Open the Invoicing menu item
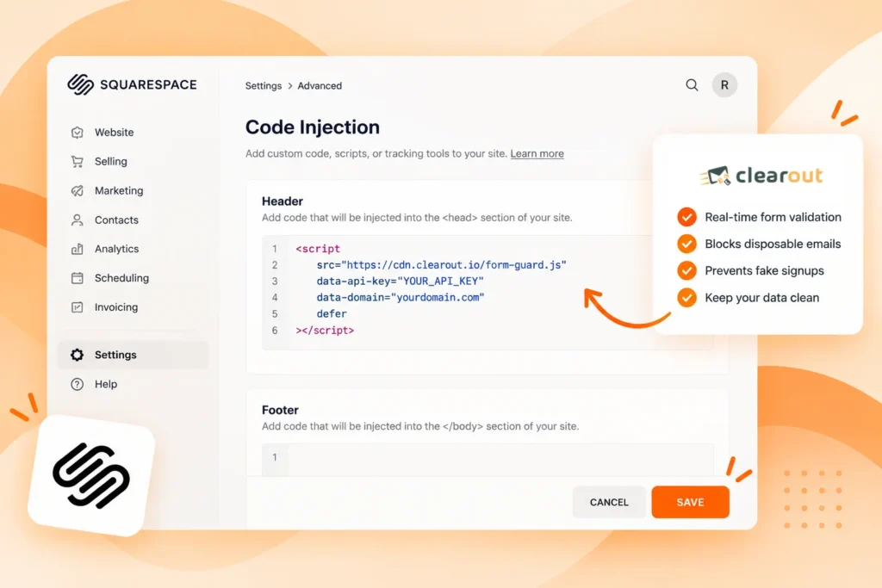The width and height of the screenshot is (882, 588). 116,307
